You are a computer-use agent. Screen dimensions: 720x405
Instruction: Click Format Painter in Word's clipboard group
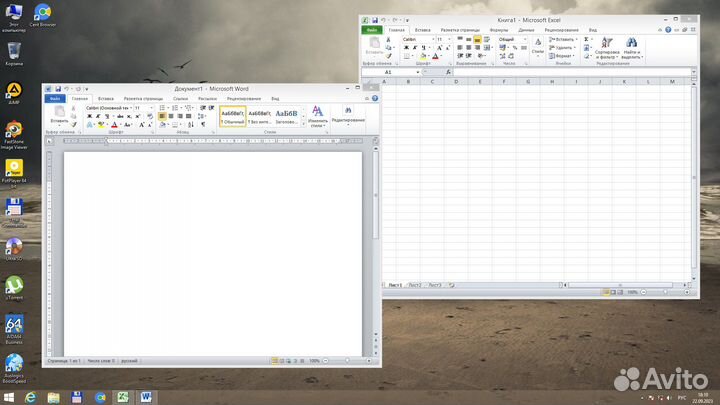(73, 124)
